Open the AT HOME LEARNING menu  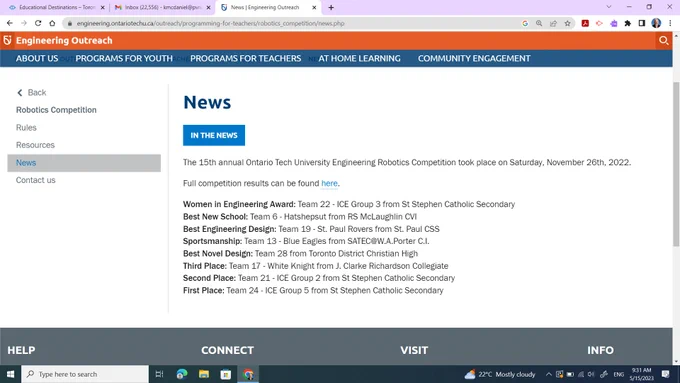point(360,59)
